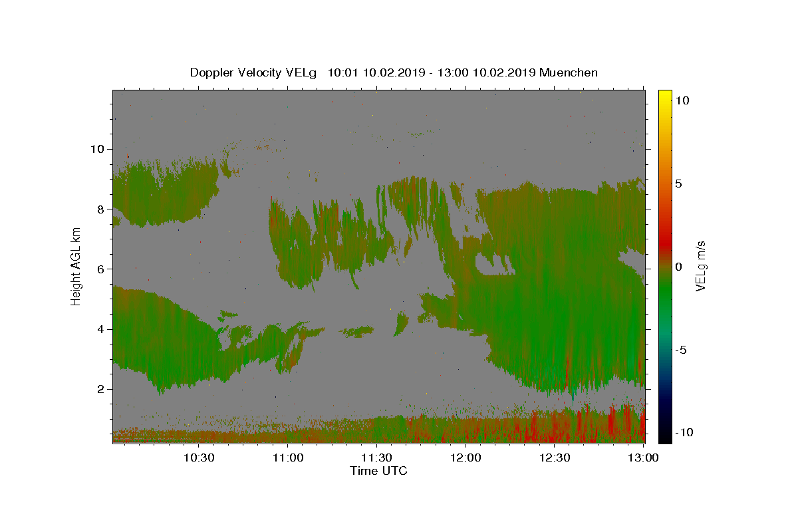Click the 'Time UTC' axis label
The width and height of the screenshot is (798, 532).
pos(378,471)
